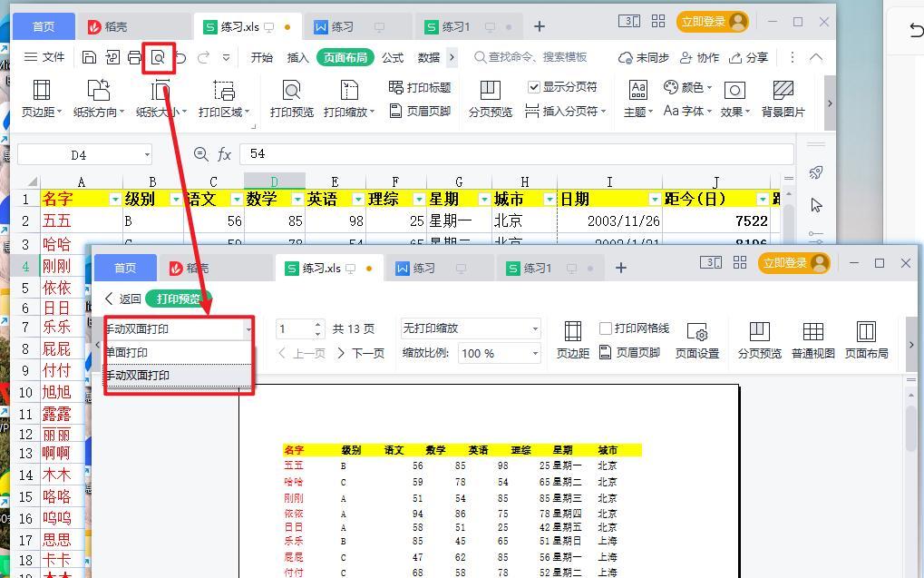Click the new tab plus in the print preview window

[x=620, y=269]
